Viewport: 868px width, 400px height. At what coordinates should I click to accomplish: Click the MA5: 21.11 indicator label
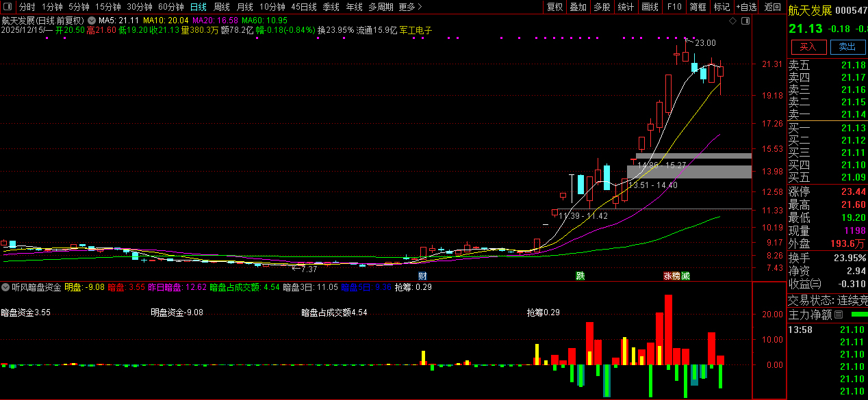click(119, 21)
